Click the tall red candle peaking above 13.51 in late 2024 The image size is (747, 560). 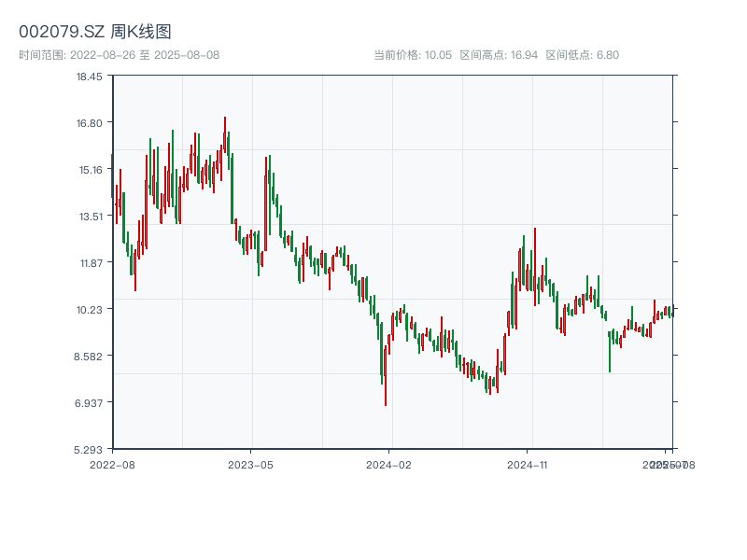[x=535, y=265]
